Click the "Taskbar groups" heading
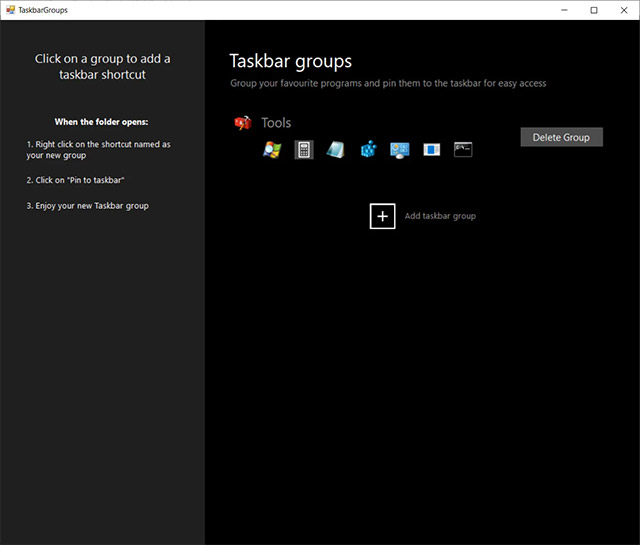Image resolution: width=640 pixels, height=545 pixels. [290, 62]
